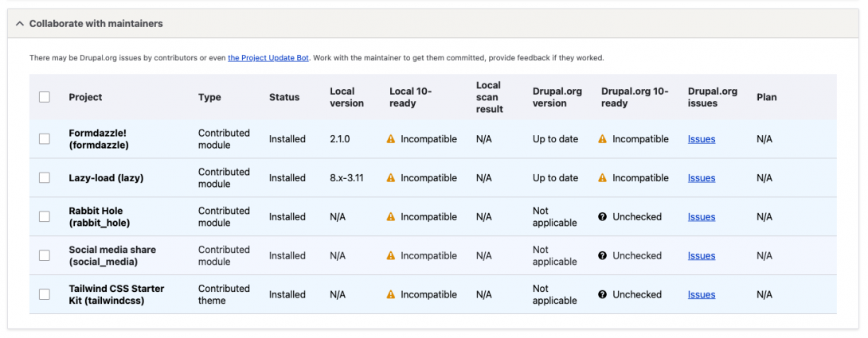Click Lazy-load Drupal.org 10-ready warning icon

coord(603,178)
